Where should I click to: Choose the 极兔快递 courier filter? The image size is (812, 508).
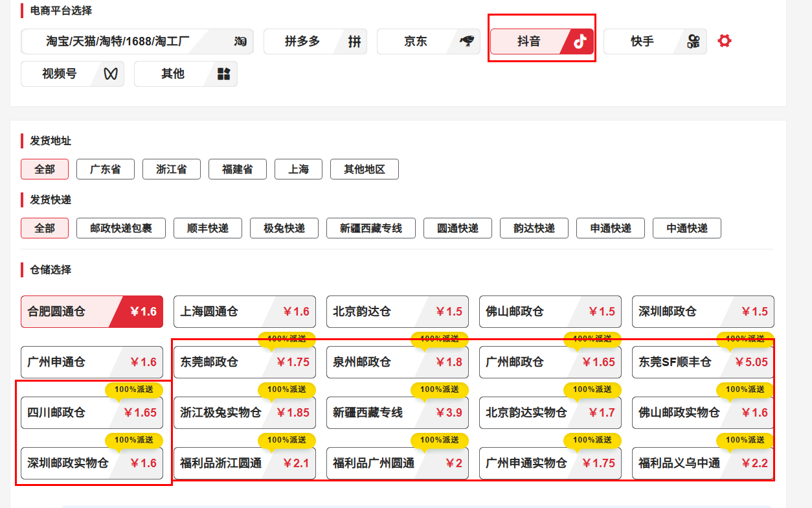(284, 228)
